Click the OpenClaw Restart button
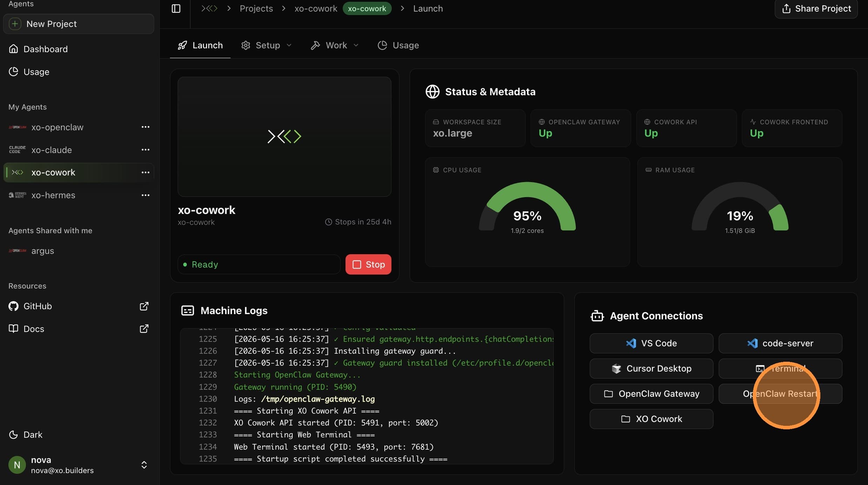The height and width of the screenshot is (485, 868). tap(780, 394)
